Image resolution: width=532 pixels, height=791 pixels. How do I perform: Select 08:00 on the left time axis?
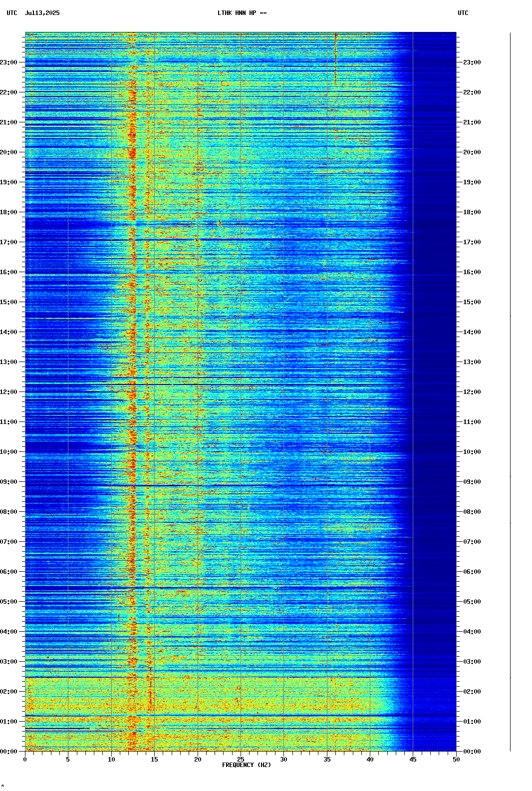(8, 512)
